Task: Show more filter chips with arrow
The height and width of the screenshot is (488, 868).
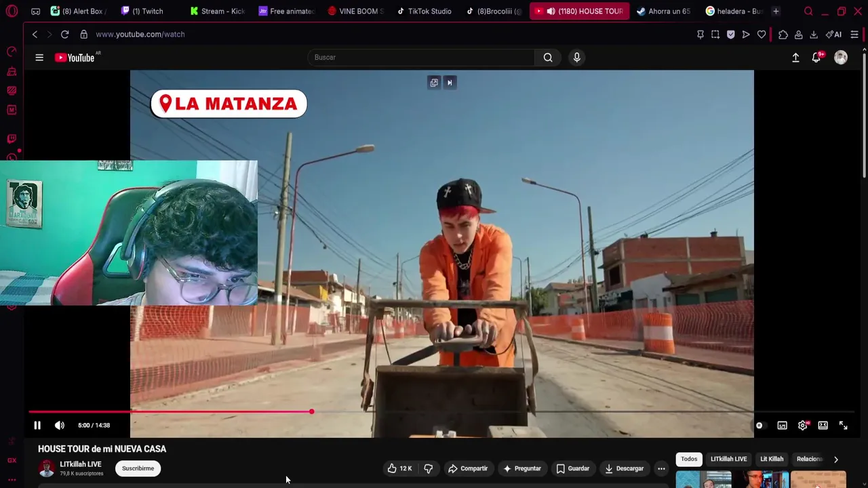Action: (835, 459)
